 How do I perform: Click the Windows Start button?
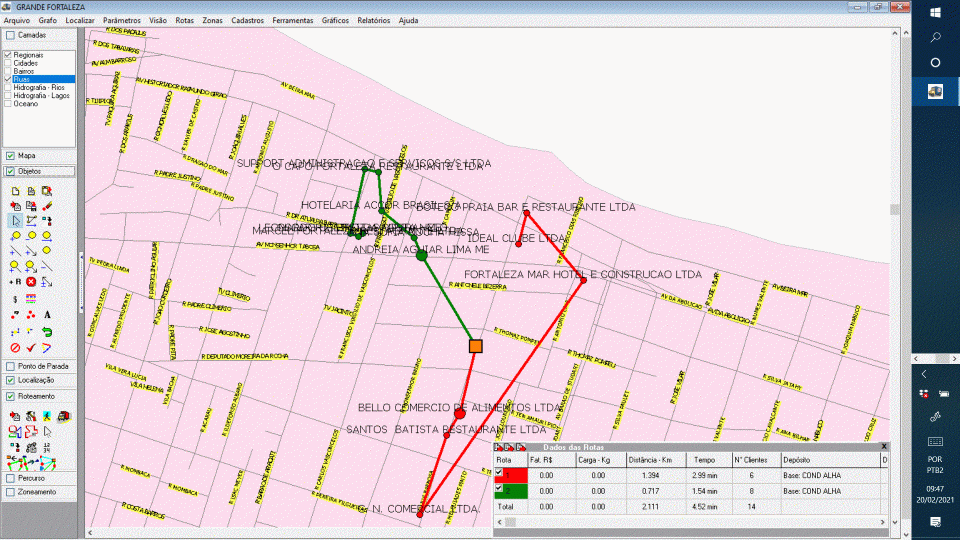click(935, 13)
